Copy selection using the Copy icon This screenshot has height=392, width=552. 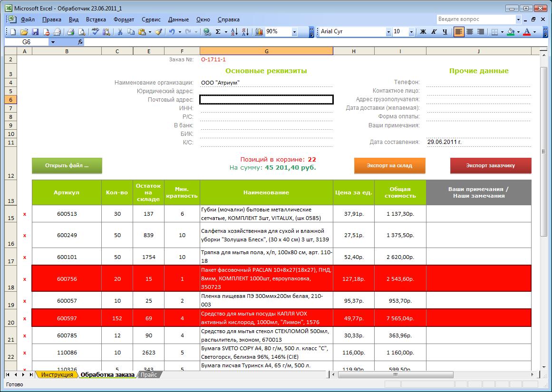(x=131, y=32)
